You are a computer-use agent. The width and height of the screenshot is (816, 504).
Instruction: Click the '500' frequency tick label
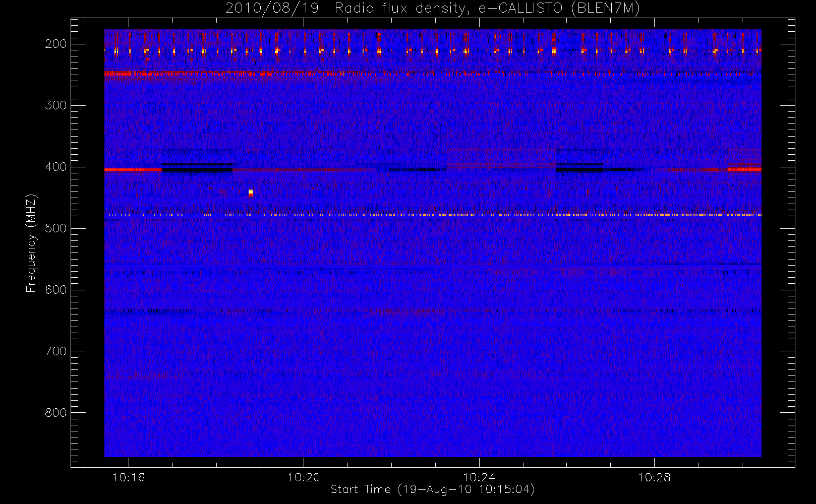[x=56, y=228]
